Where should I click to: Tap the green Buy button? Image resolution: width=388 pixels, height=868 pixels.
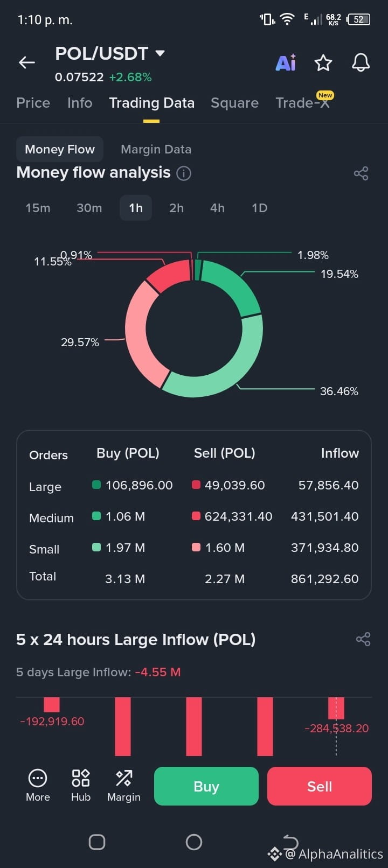tap(206, 786)
